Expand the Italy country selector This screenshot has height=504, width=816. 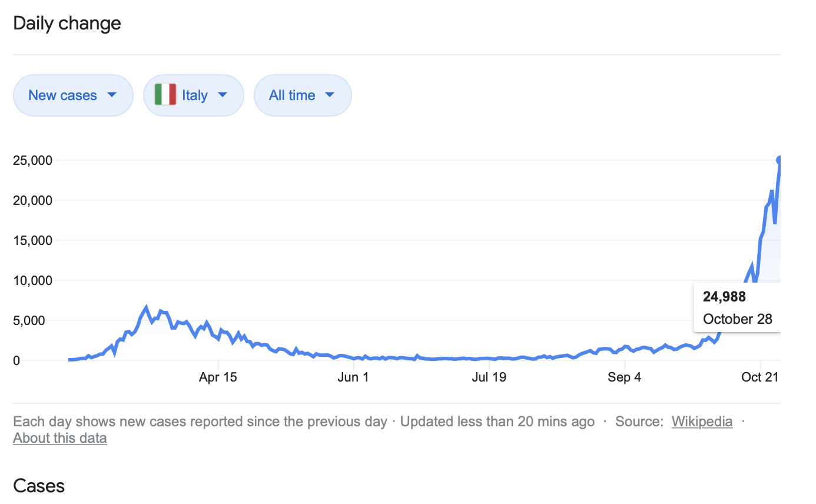coord(193,95)
